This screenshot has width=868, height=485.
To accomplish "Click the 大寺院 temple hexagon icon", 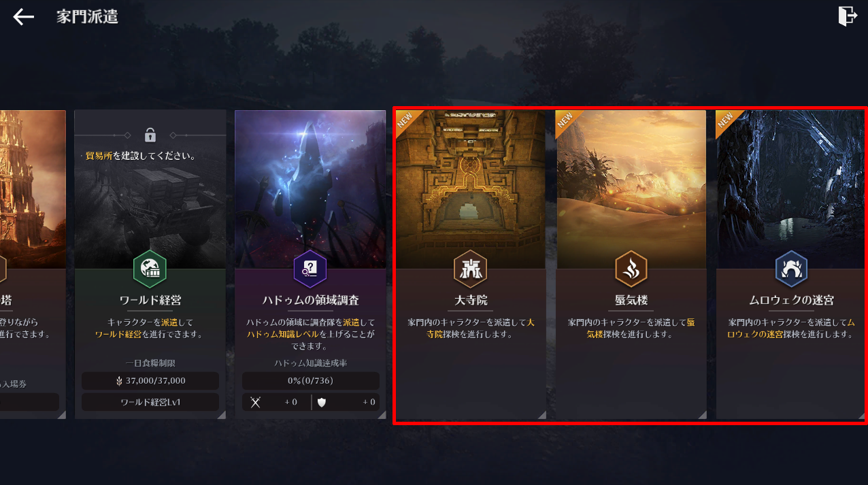I will [471, 269].
